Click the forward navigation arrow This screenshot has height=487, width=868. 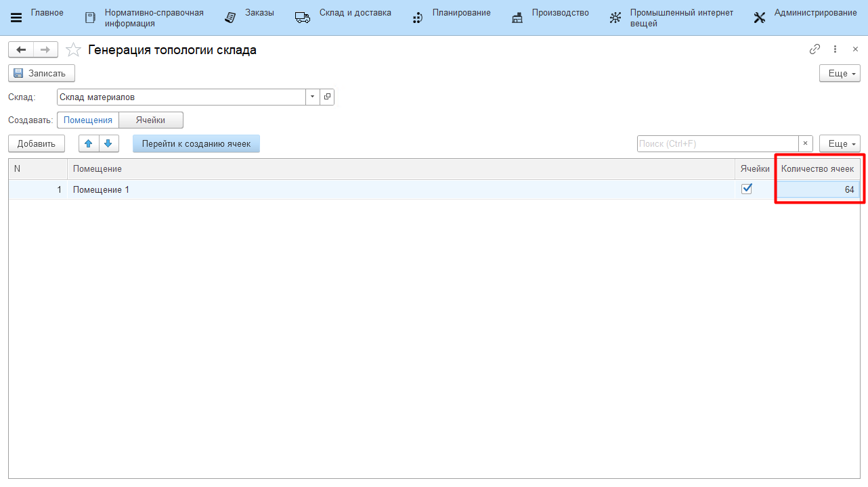(x=45, y=50)
